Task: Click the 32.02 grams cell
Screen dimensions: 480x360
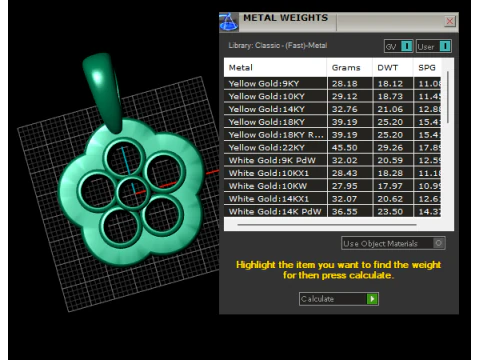Action: [x=350, y=160]
